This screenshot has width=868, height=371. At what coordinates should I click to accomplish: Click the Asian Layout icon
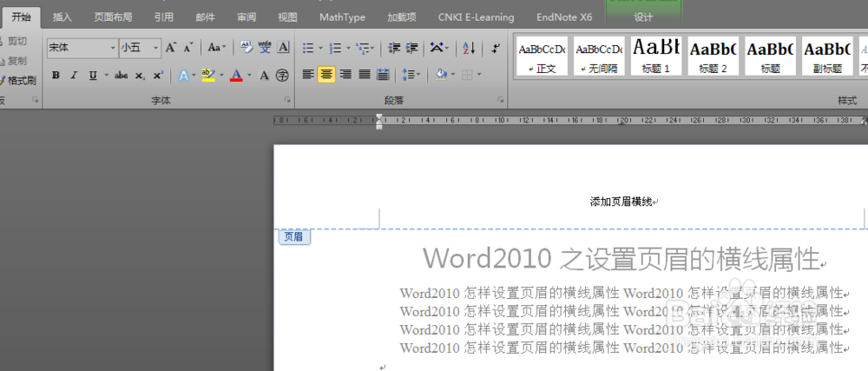[x=437, y=48]
